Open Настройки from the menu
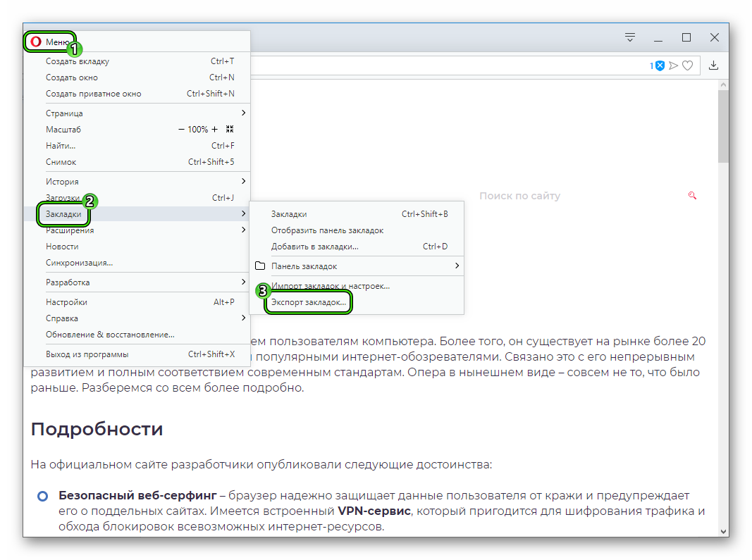This screenshot has width=752, height=560. [x=66, y=302]
